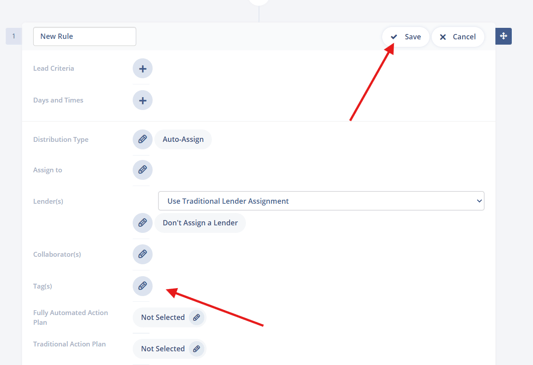Click the Collaborator(s) label
Viewport: 533px width, 365px height.
pyautogui.click(x=57, y=254)
